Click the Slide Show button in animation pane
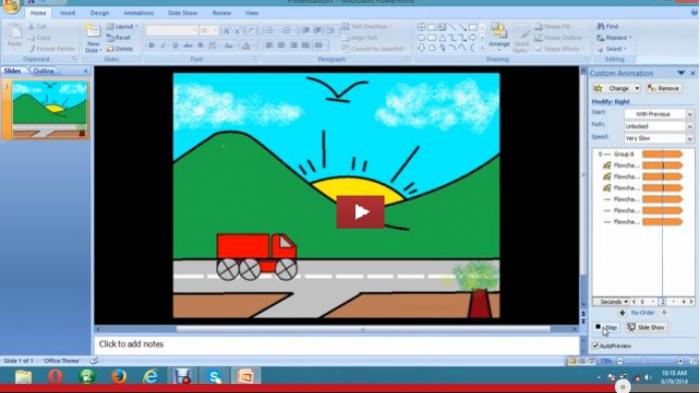 tap(646, 327)
